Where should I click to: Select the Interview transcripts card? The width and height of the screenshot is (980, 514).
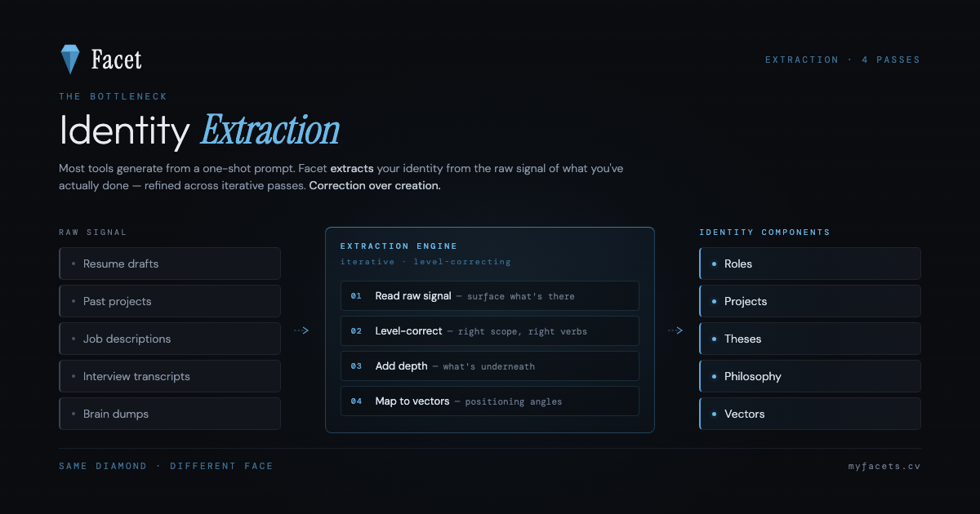[x=170, y=376]
